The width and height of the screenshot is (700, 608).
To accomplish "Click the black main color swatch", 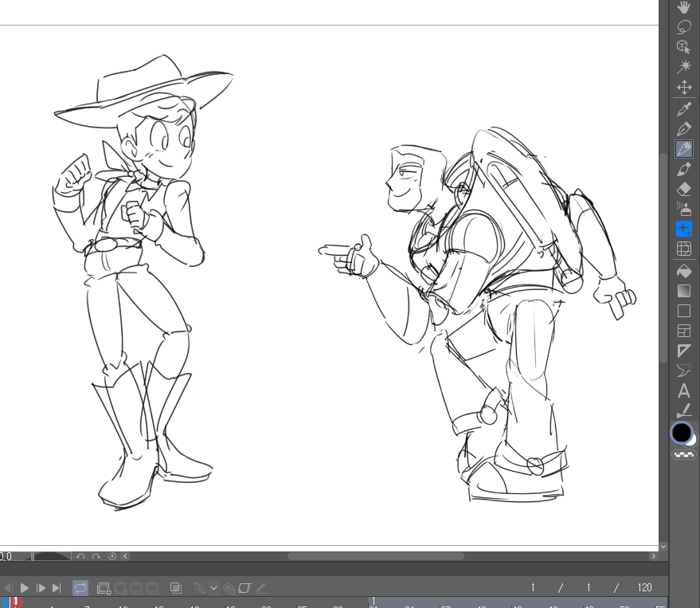I will [x=681, y=433].
